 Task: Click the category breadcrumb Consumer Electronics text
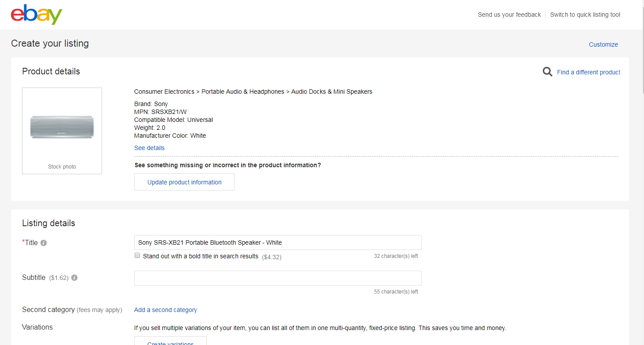click(x=164, y=92)
